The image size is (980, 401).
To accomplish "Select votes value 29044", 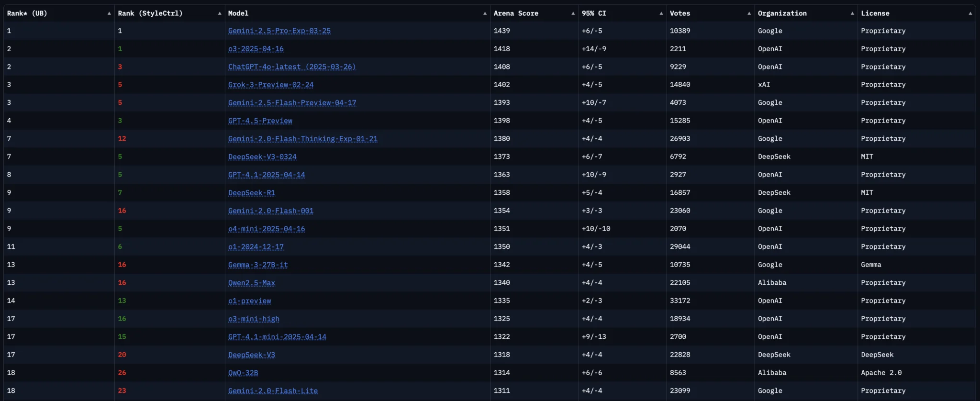I will (x=680, y=247).
